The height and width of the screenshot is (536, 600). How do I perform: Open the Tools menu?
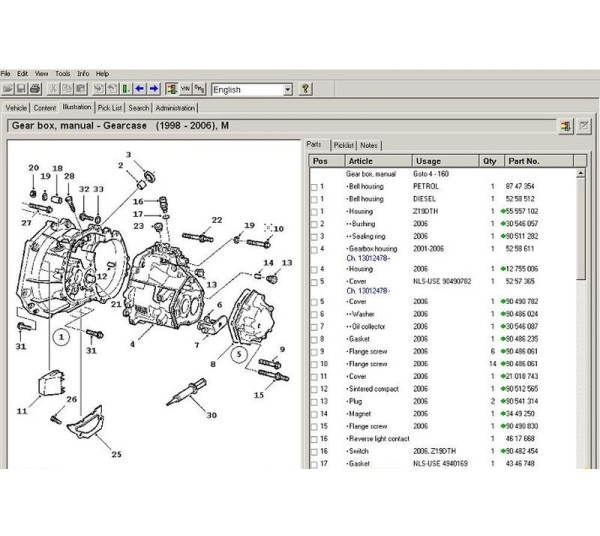pyautogui.click(x=63, y=74)
